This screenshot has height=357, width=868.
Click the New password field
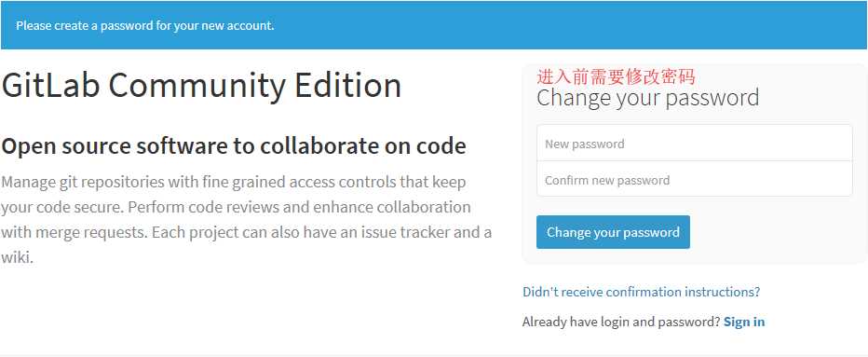[x=694, y=143]
